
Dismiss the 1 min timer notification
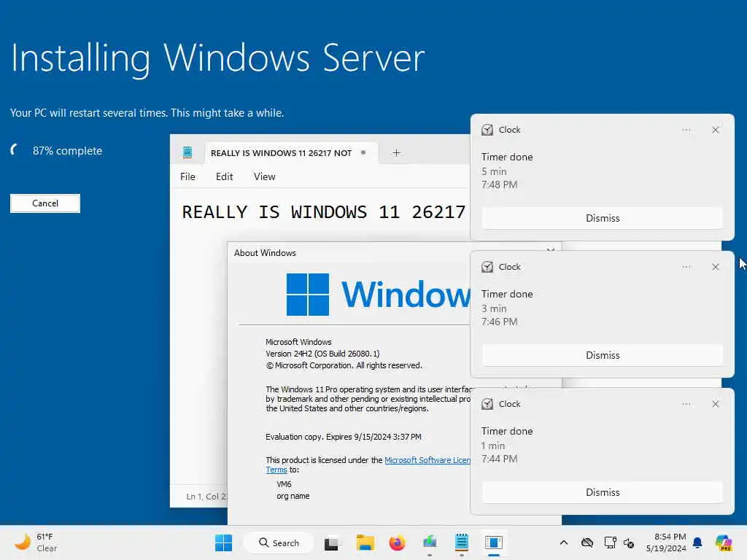(602, 492)
